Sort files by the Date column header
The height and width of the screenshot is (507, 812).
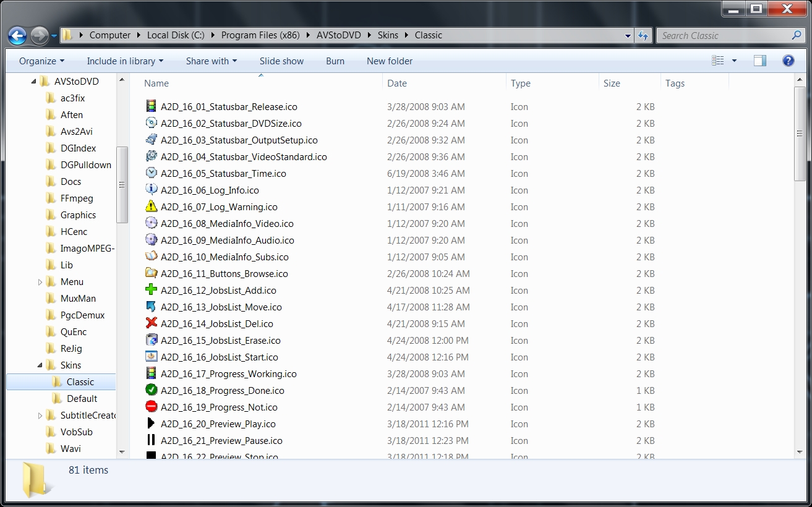click(444, 83)
